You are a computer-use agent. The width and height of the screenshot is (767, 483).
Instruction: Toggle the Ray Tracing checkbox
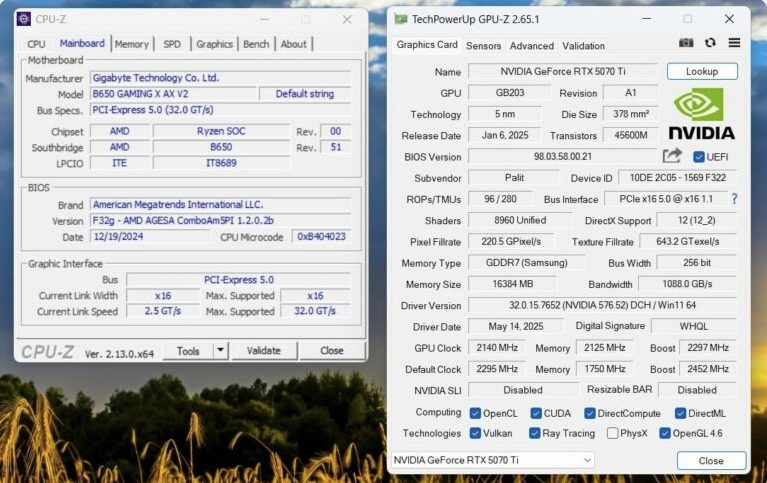coord(534,433)
